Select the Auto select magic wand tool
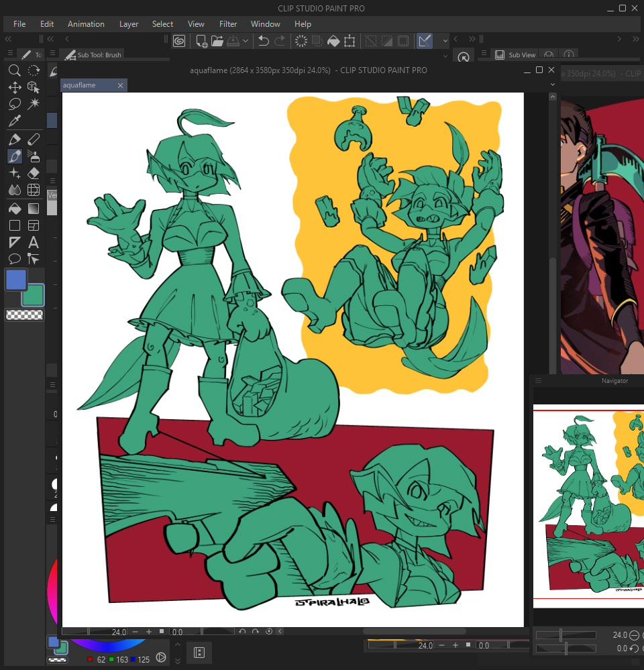Screen dimensions: 644x670 [34, 104]
